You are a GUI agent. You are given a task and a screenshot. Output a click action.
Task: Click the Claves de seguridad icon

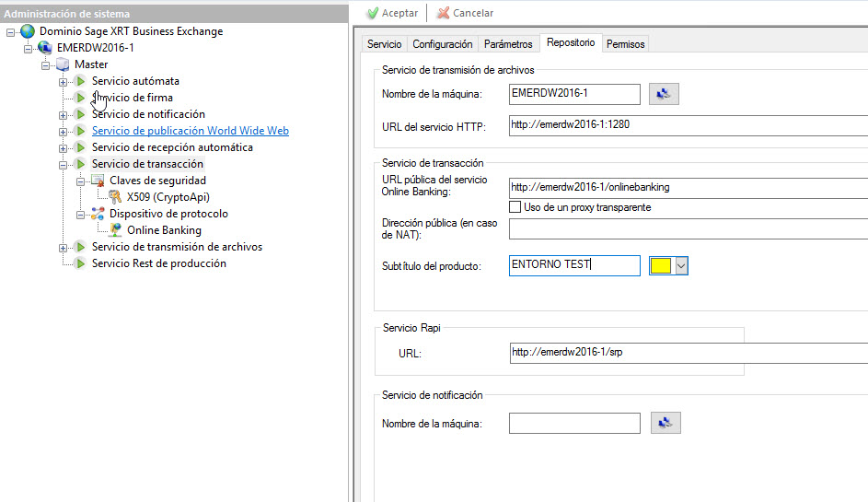click(x=98, y=181)
